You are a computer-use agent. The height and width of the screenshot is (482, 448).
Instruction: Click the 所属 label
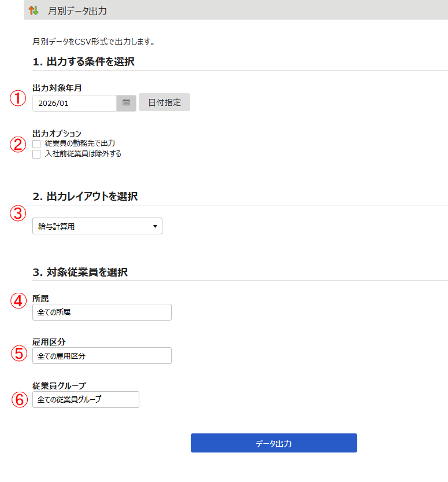(x=40, y=299)
